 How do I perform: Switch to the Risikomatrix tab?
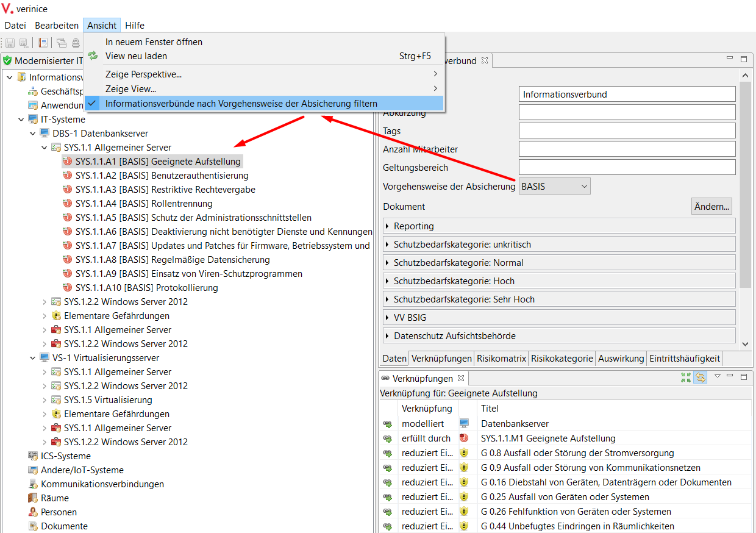click(501, 359)
